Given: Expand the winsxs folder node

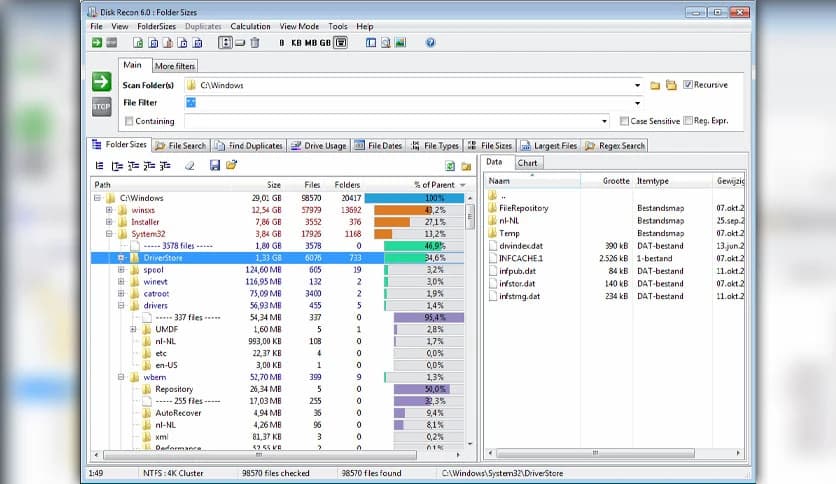Looking at the screenshot, I should point(109,210).
